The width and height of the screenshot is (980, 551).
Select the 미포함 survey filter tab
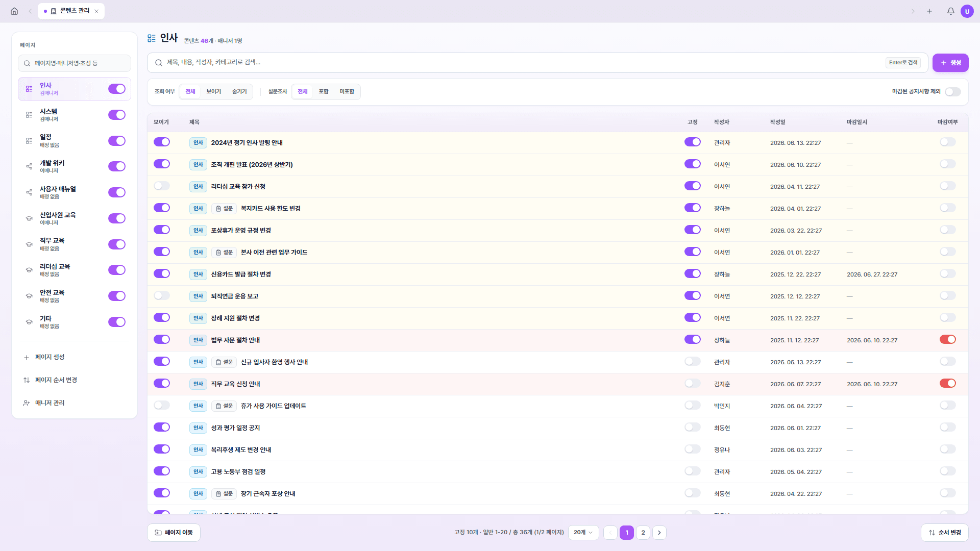[x=347, y=92]
